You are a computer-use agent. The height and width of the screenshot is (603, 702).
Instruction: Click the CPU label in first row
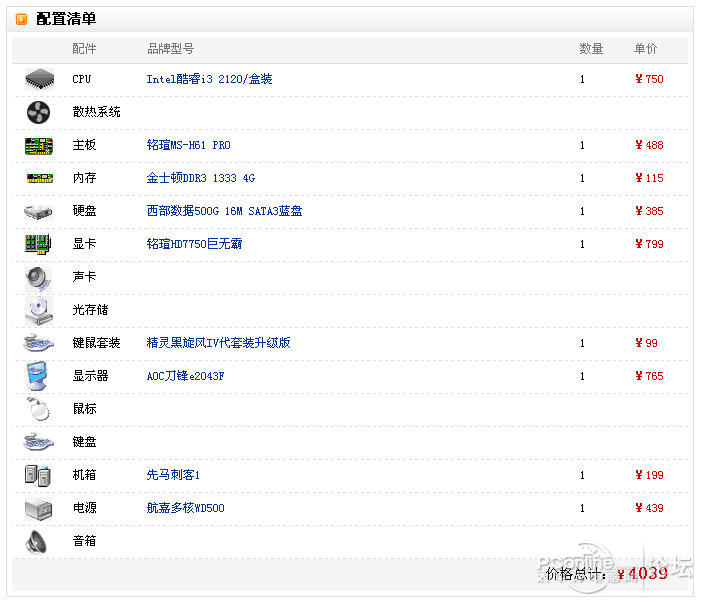81,79
